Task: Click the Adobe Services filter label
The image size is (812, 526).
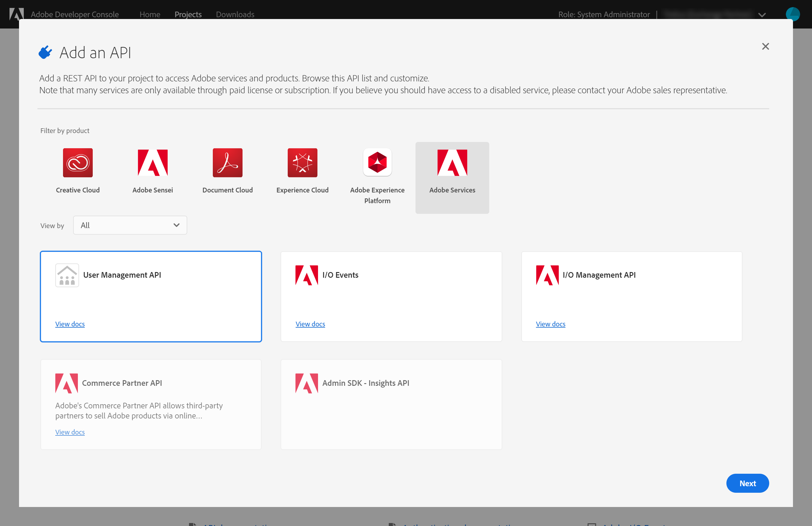Action: click(x=452, y=190)
